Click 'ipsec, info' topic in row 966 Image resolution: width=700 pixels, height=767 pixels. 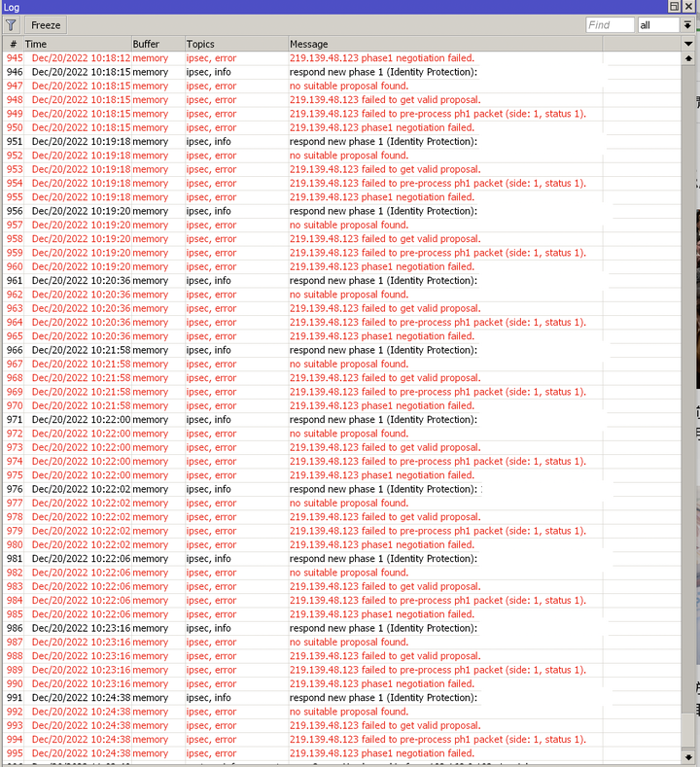[208, 350]
